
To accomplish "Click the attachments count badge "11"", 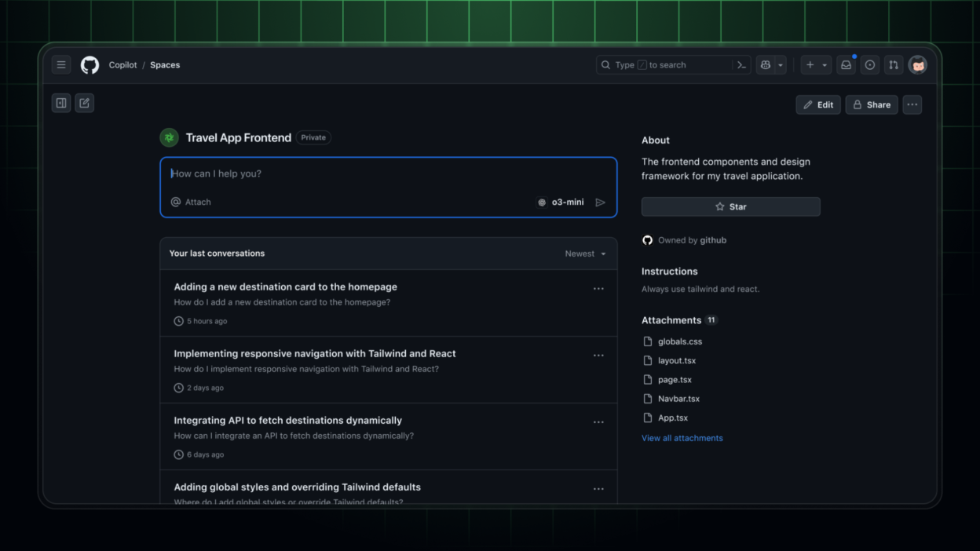I will point(711,320).
